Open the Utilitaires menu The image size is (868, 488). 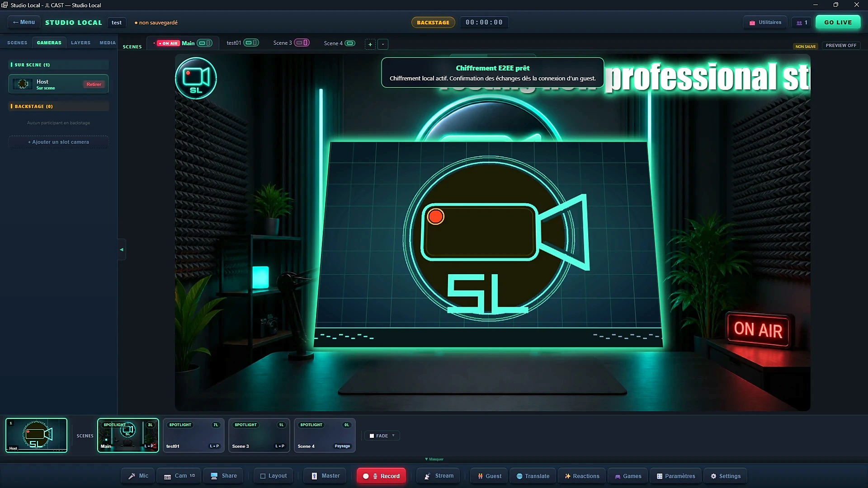tap(765, 23)
